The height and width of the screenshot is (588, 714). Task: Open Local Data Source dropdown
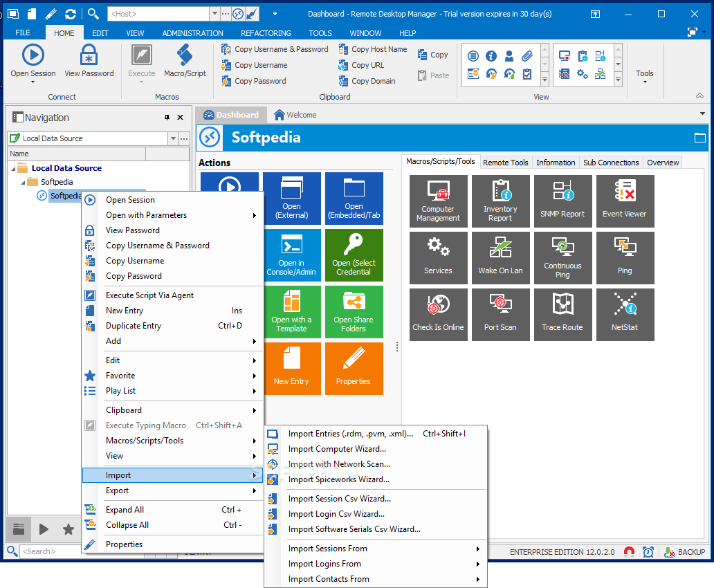point(173,138)
